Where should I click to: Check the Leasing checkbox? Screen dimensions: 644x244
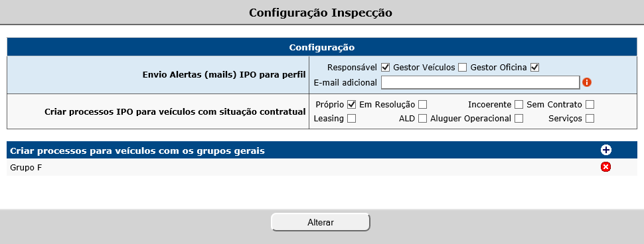click(351, 119)
